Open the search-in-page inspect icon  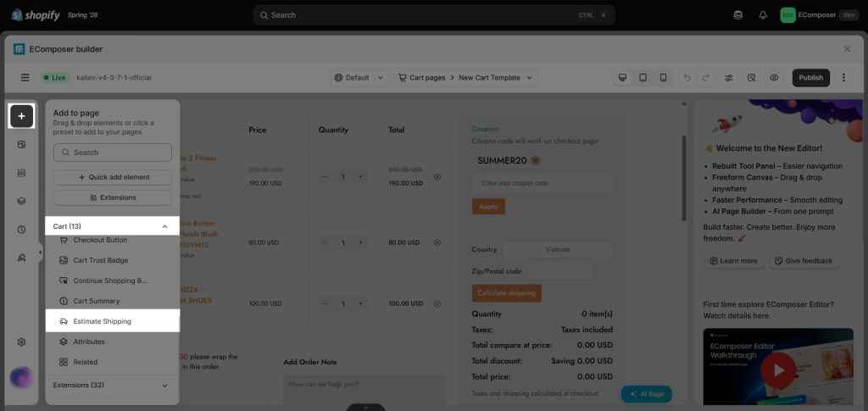pos(751,77)
